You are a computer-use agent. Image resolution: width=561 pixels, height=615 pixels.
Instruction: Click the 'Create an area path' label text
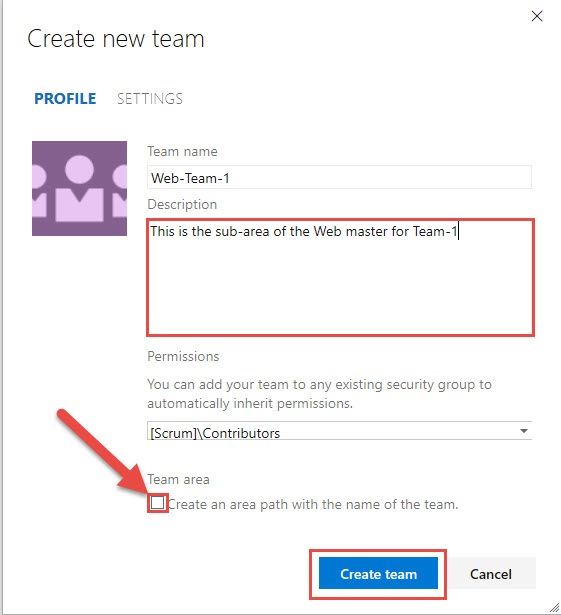tap(313, 504)
